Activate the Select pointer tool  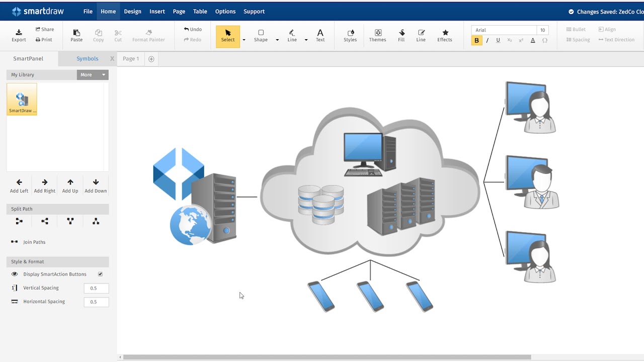point(228,36)
